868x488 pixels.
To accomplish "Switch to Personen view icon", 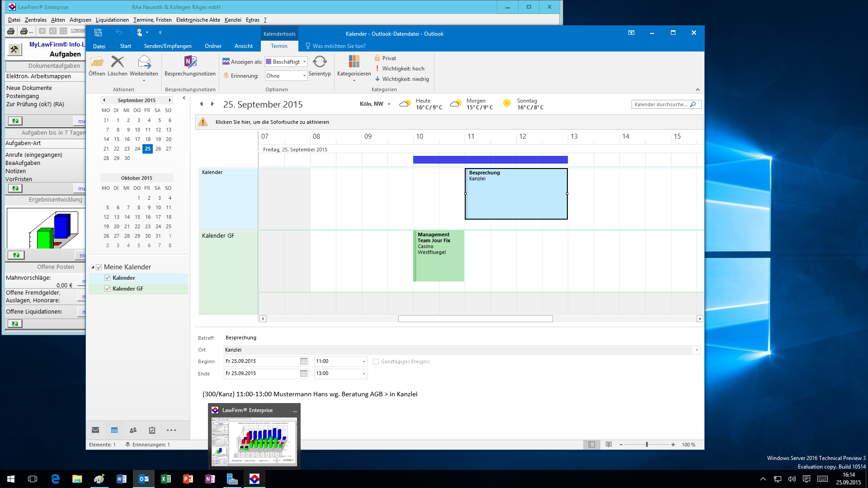I will (133, 430).
